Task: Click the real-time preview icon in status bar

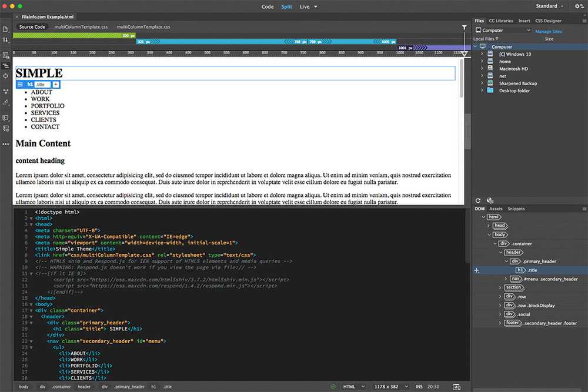Action: pyautogui.click(x=456, y=387)
